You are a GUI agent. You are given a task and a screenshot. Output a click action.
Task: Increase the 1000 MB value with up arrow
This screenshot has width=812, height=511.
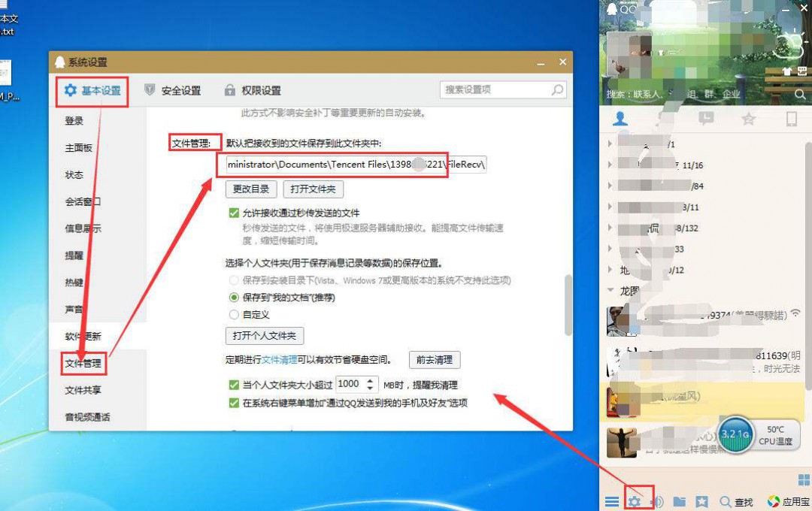click(x=370, y=380)
